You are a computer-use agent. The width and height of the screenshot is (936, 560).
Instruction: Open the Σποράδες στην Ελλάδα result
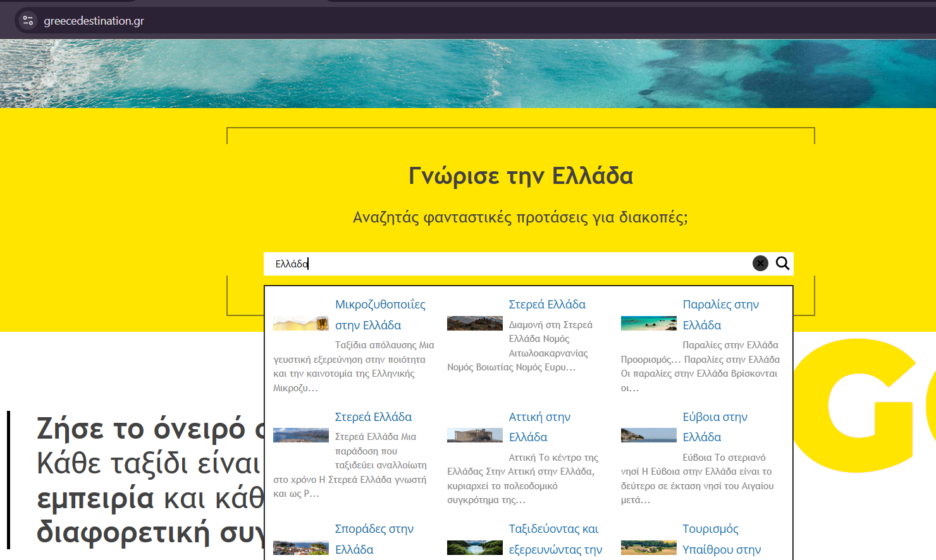(374, 539)
